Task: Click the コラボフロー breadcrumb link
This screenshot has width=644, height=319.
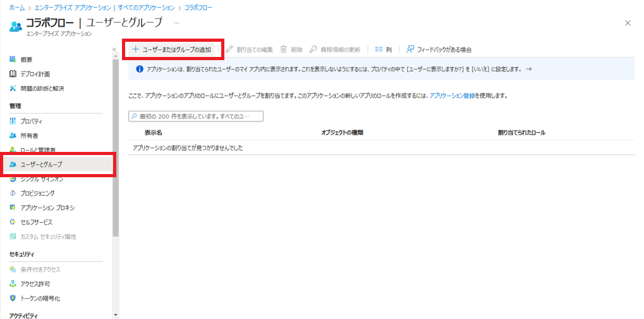Action: pyautogui.click(x=198, y=8)
